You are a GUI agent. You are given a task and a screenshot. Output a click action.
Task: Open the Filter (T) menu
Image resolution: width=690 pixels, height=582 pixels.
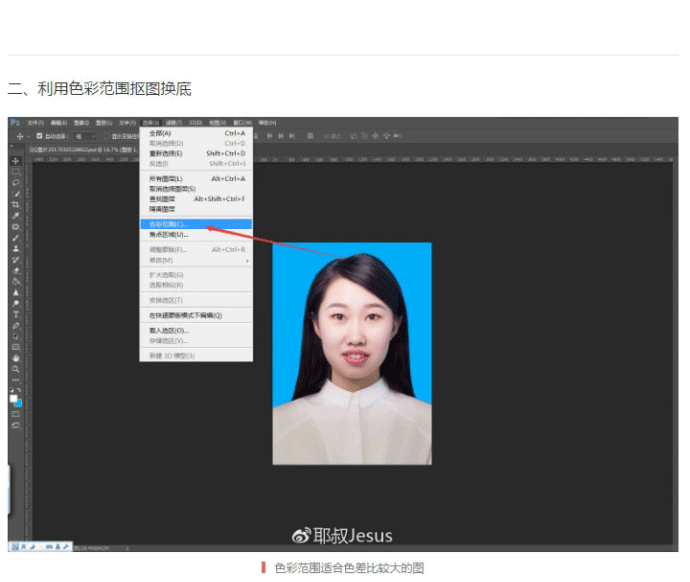(x=174, y=123)
